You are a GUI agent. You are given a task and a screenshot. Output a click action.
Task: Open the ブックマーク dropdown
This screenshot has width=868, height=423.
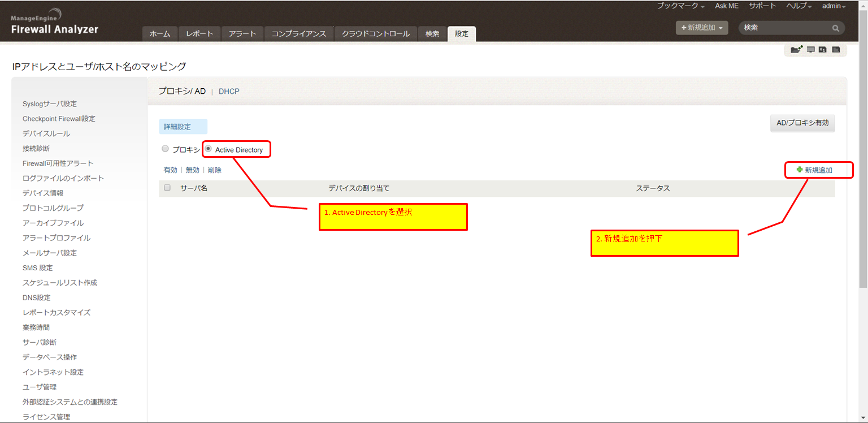pos(680,6)
